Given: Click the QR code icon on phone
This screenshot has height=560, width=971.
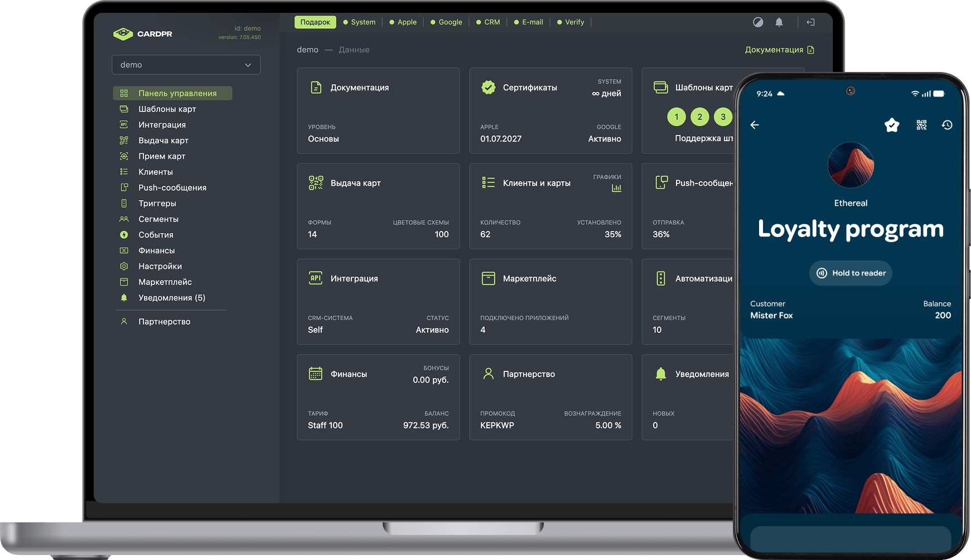Looking at the screenshot, I should click(x=921, y=125).
